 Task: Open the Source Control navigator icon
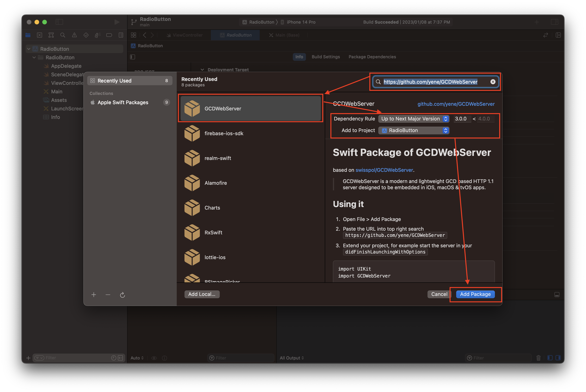(x=40, y=35)
